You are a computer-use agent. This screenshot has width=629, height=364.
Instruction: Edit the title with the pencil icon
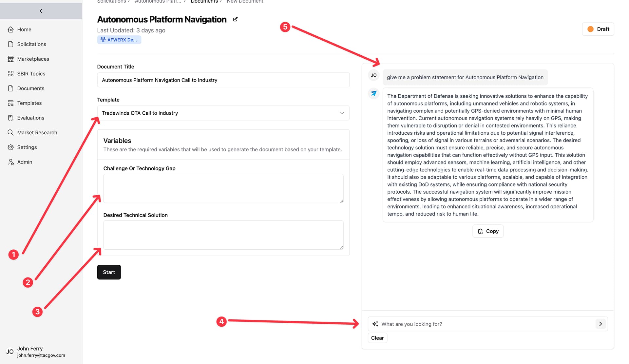tap(235, 19)
